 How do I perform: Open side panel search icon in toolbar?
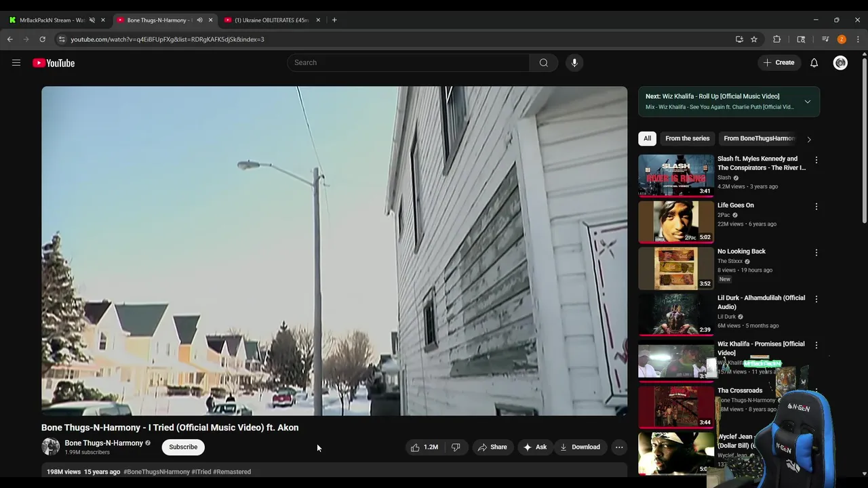point(801,39)
